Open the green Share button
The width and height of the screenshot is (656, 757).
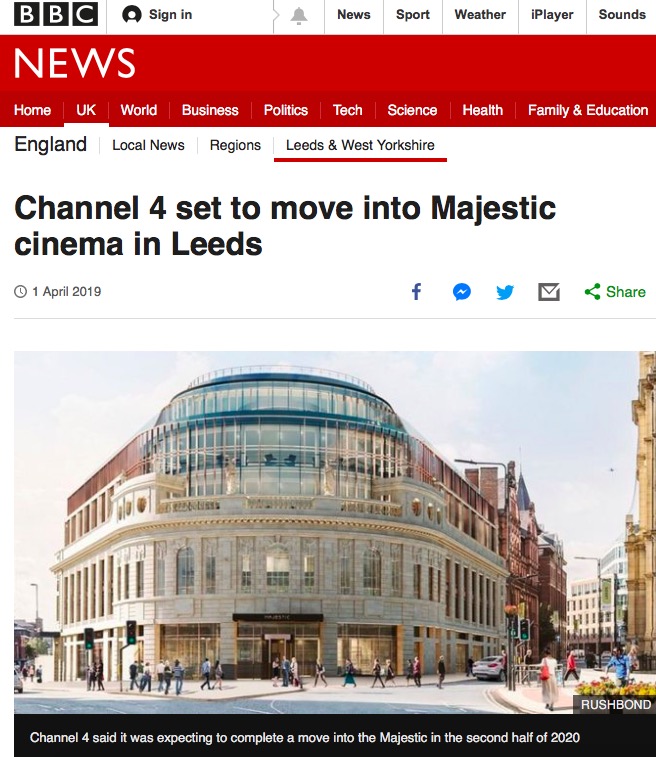point(615,292)
